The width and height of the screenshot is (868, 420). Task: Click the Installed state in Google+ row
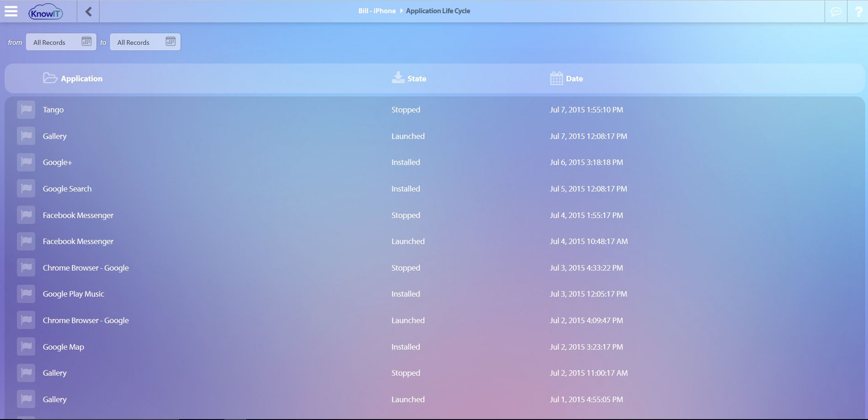pos(406,162)
